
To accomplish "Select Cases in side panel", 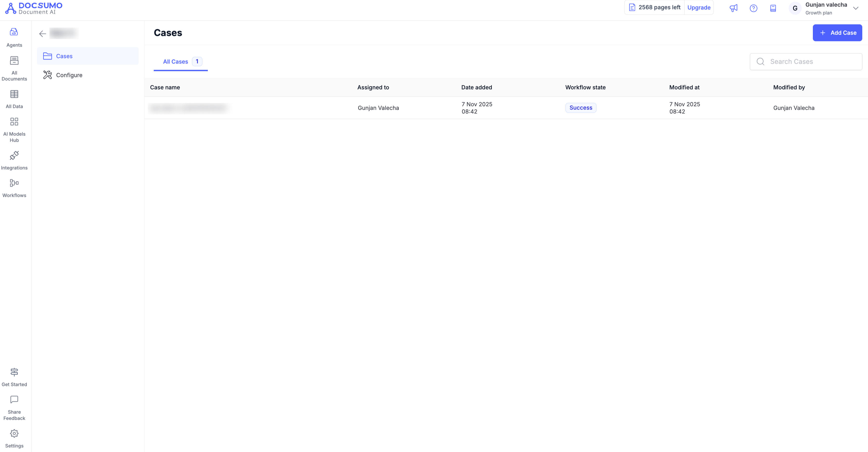I will (x=64, y=56).
